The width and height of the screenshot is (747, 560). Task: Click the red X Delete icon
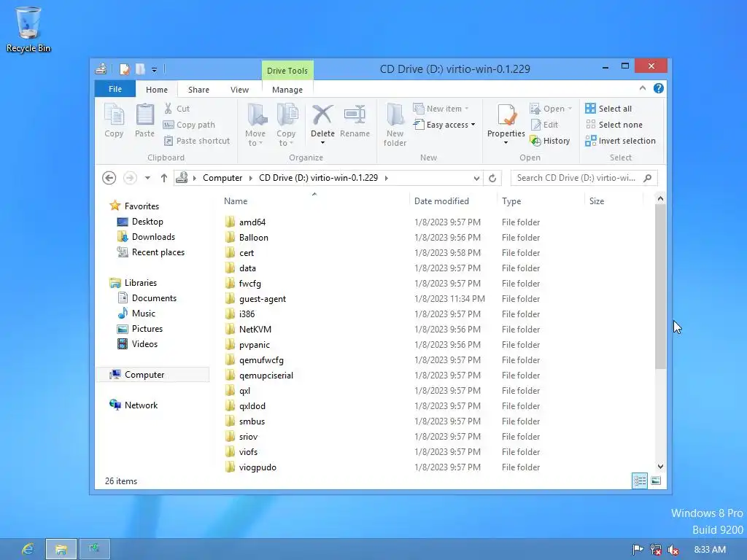[322, 114]
